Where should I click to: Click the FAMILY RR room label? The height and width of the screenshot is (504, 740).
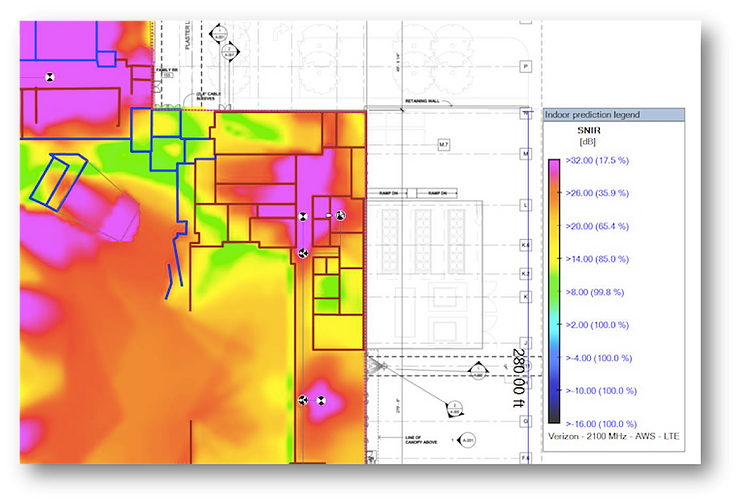coord(167,70)
